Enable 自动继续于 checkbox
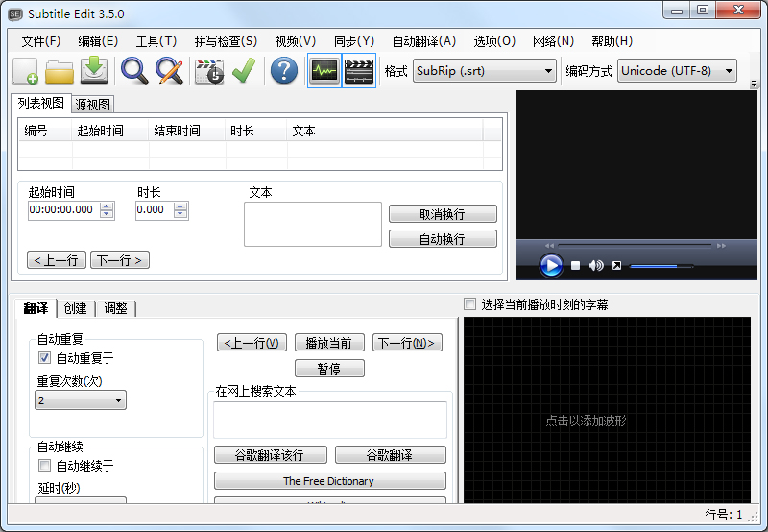The height and width of the screenshot is (532, 768). (x=44, y=466)
